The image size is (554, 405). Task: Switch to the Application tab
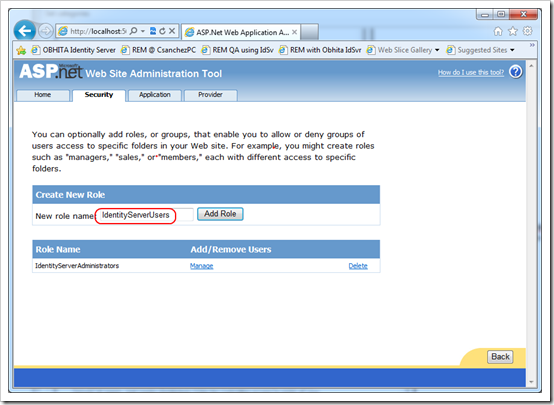tap(155, 95)
